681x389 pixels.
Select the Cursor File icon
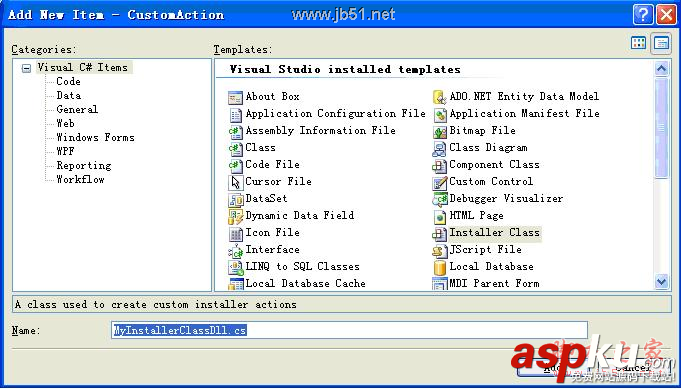click(x=235, y=182)
